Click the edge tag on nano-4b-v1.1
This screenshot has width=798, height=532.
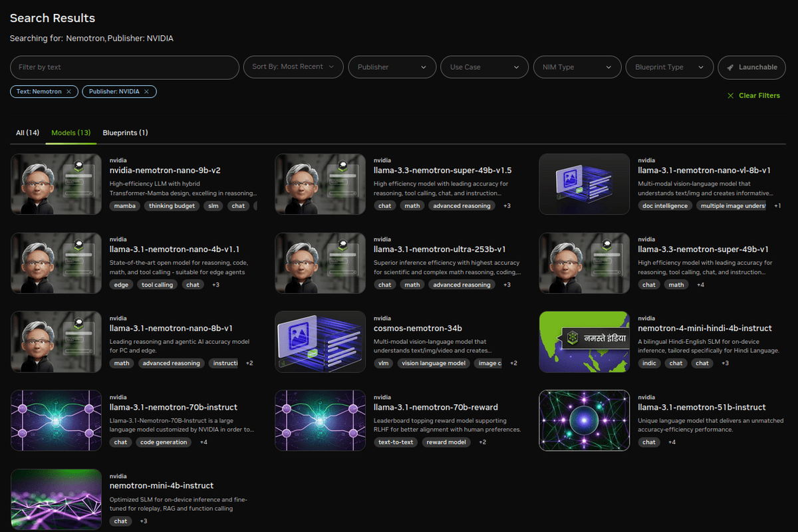[121, 285]
